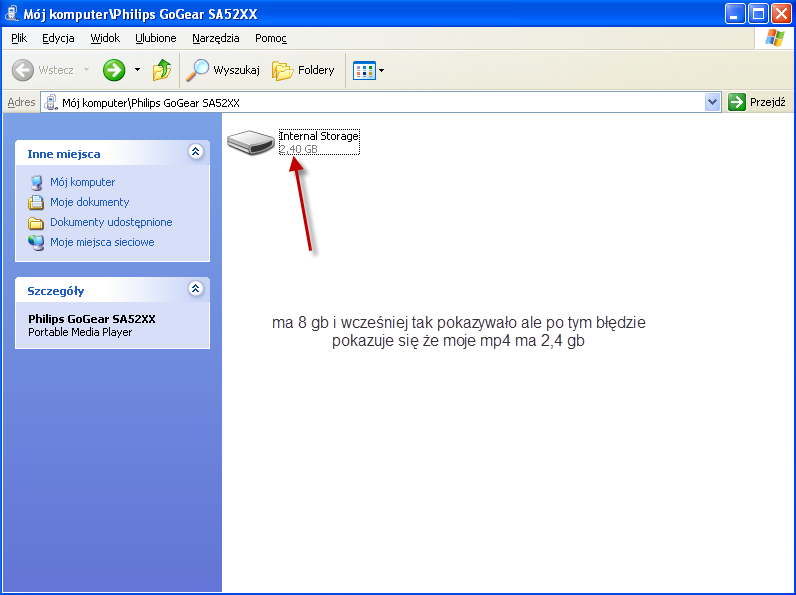
Task: Click the device icon in address bar
Action: 51,103
